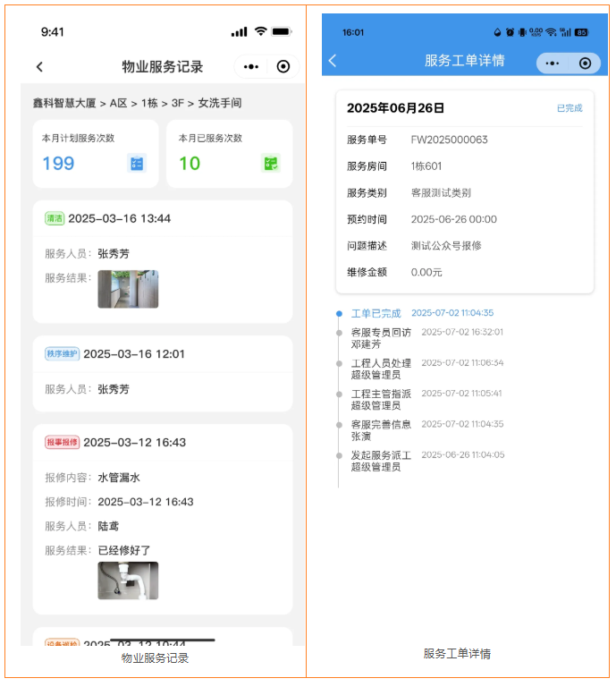Open the three-dot menu on 服务工单详情 screen
This screenshot has width=616, height=687.
[x=553, y=64]
